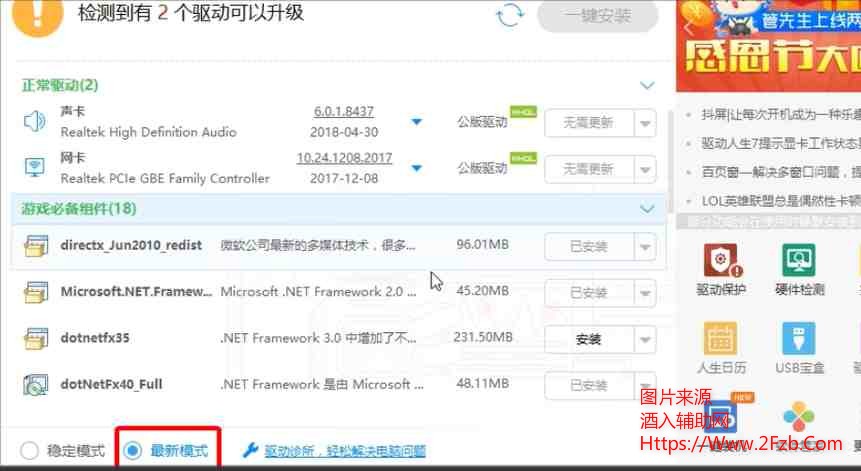861x471 pixels.
Task: Click the directx_Jun2010_redist package icon
Action: click(36, 246)
